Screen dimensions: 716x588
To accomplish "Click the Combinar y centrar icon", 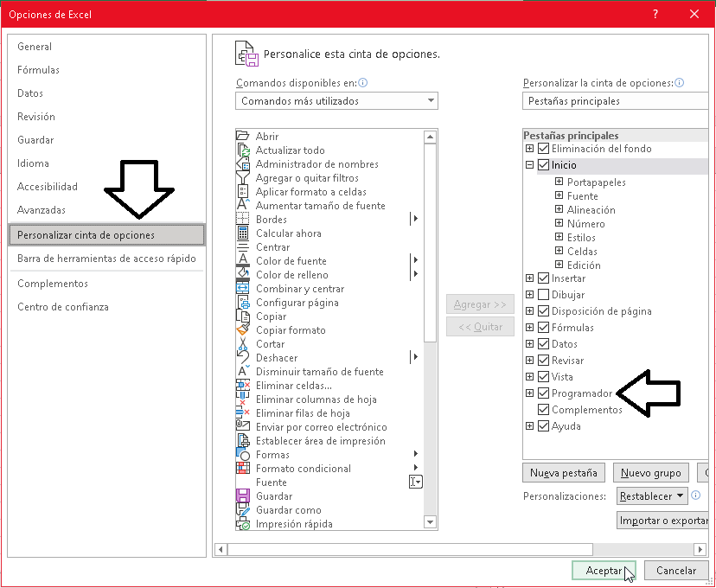I will click(243, 289).
